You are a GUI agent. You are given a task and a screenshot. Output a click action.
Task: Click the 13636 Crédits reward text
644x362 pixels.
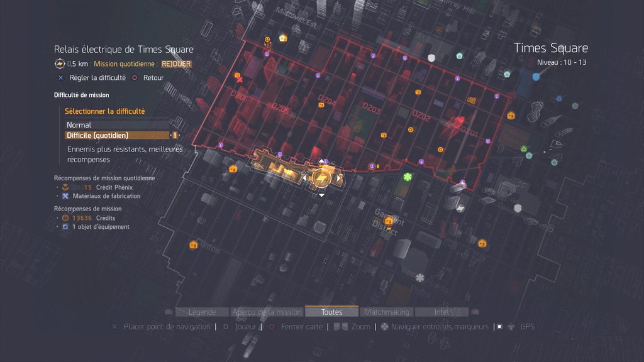(x=94, y=218)
